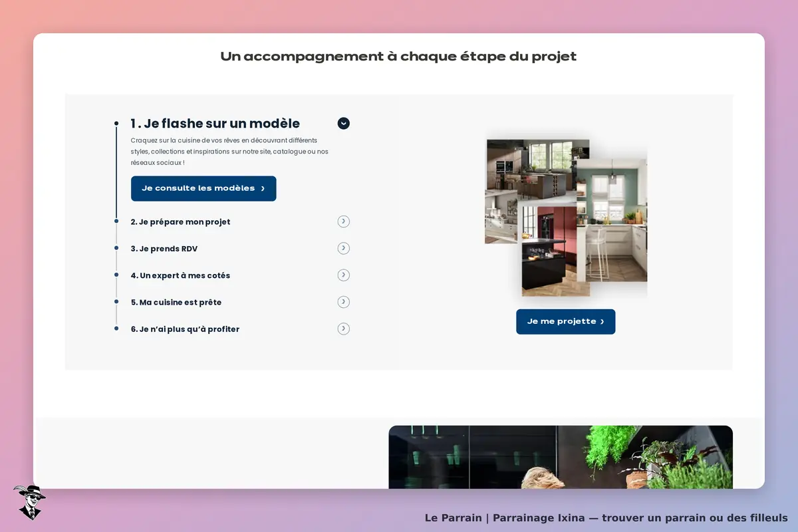Click the kitchen photo collage image
The image size is (798, 532).
566,217
